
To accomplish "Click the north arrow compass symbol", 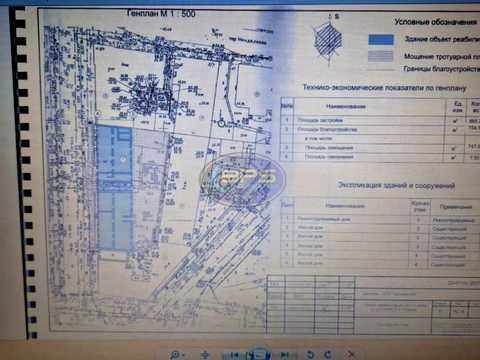I will point(329,39).
